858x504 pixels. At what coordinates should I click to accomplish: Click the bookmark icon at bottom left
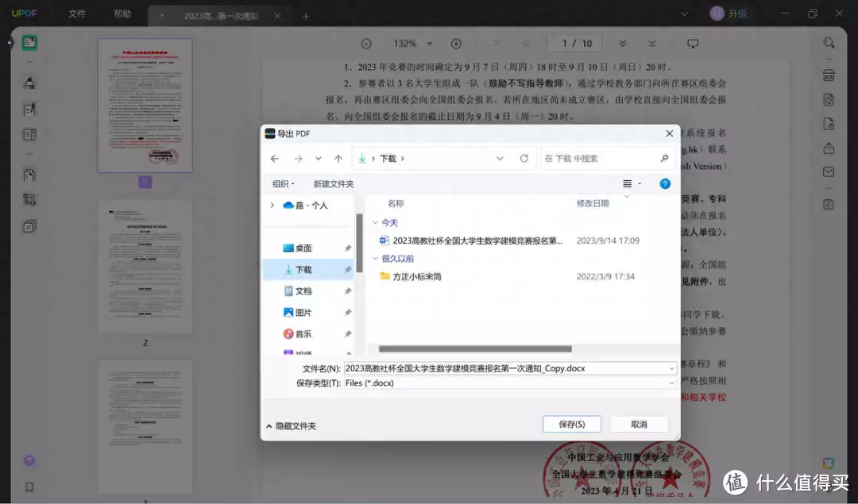[29, 487]
